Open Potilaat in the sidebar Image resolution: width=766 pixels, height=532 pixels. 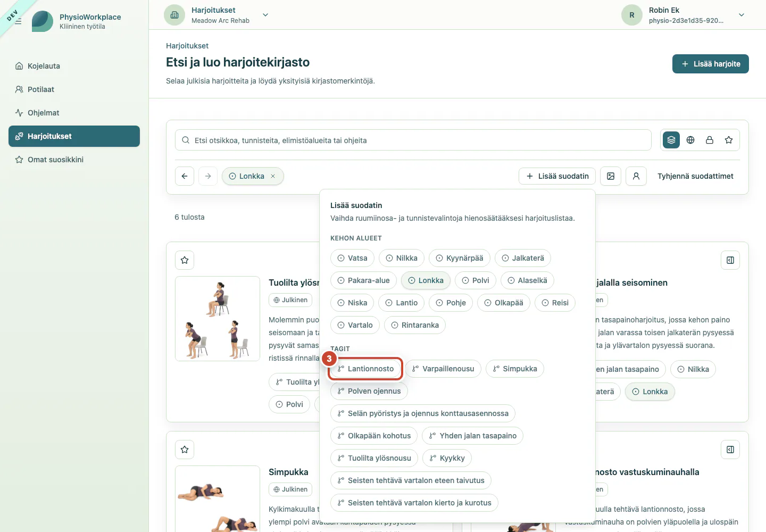click(x=74, y=89)
